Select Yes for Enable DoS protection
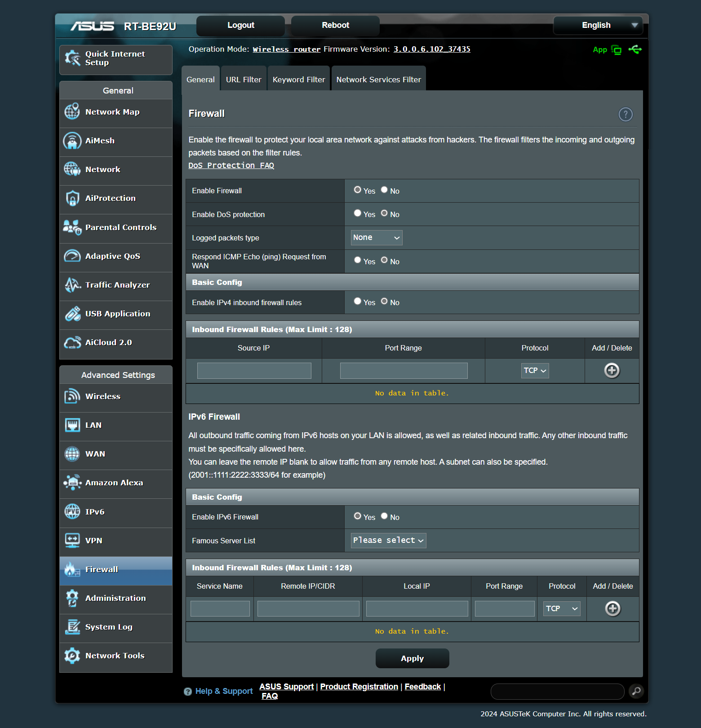This screenshot has height=728, width=701. (x=358, y=213)
